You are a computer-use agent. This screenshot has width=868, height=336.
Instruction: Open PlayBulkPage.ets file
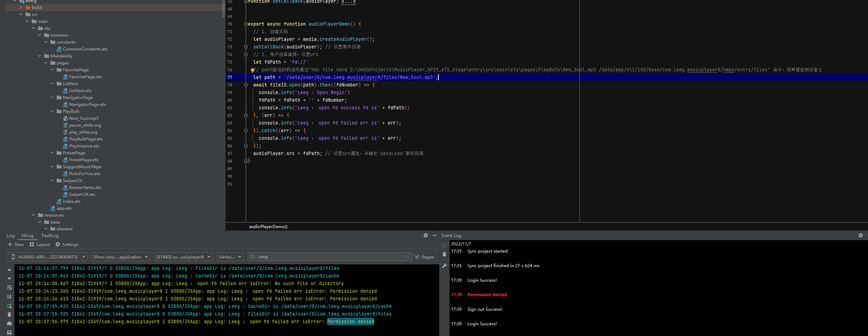85,139
